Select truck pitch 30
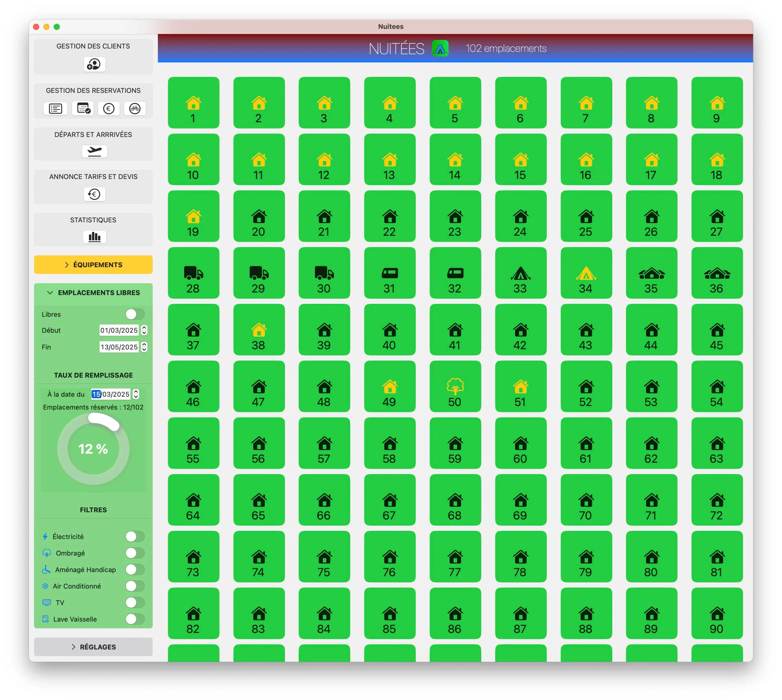Screen dimensions: 782x700 coord(324,273)
